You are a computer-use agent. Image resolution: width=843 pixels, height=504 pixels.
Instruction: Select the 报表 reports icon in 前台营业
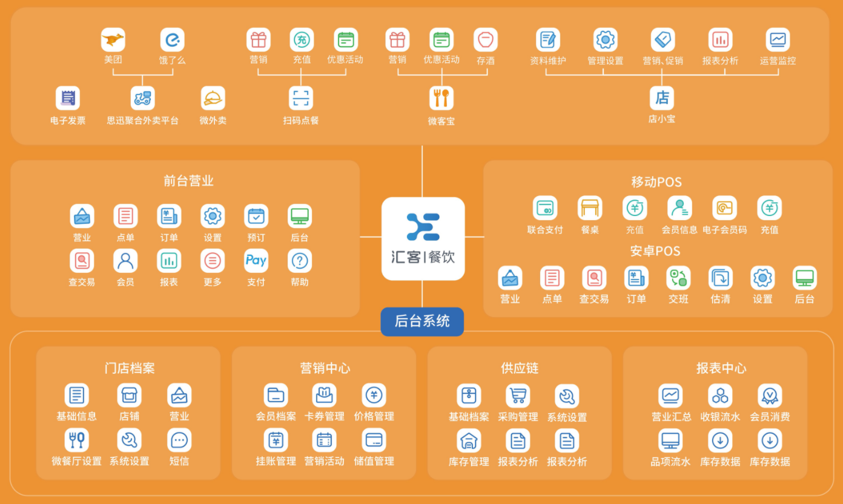point(169,260)
